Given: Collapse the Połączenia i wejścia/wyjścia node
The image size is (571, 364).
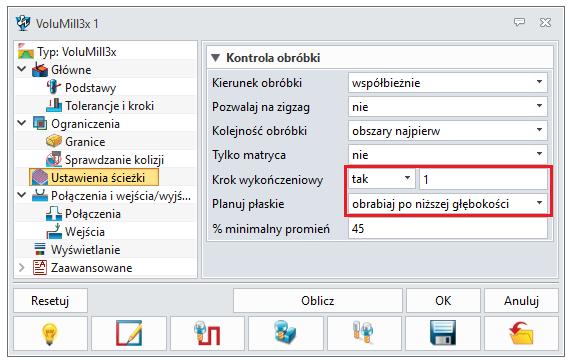Looking at the screenshot, I should tap(22, 195).
